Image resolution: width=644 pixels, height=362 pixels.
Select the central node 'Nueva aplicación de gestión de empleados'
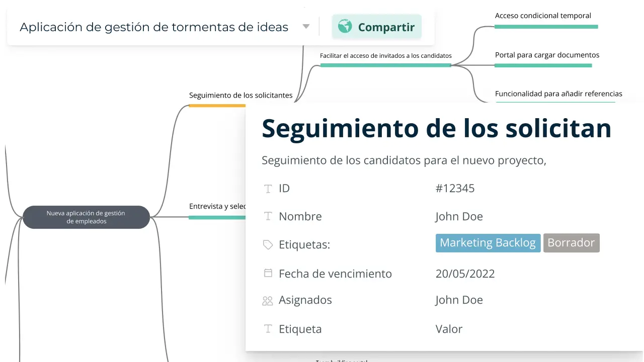pyautogui.click(x=86, y=217)
